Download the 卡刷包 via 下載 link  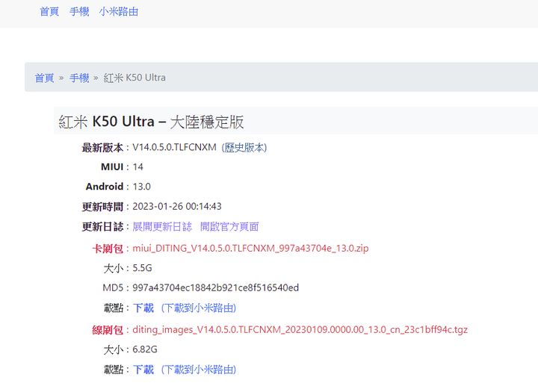(143, 308)
